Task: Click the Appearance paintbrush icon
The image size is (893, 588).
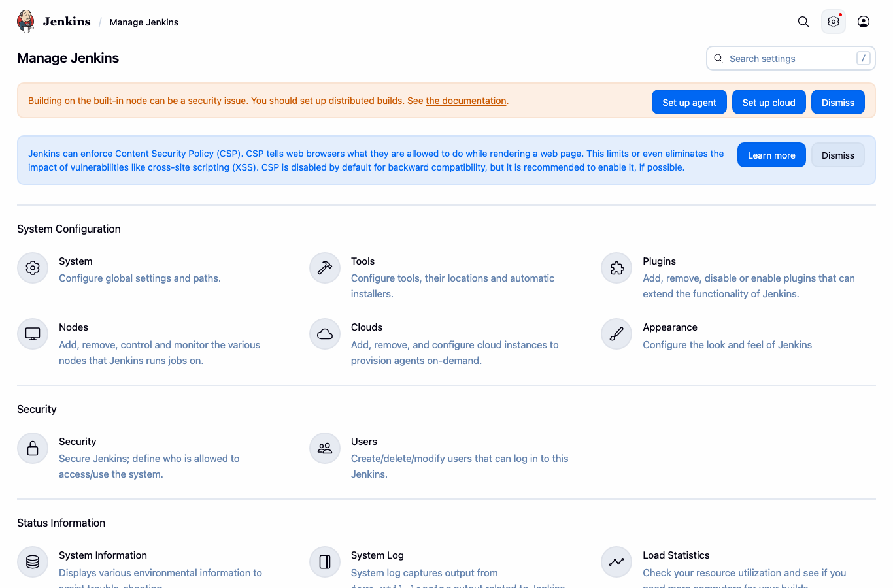Action: (x=616, y=334)
